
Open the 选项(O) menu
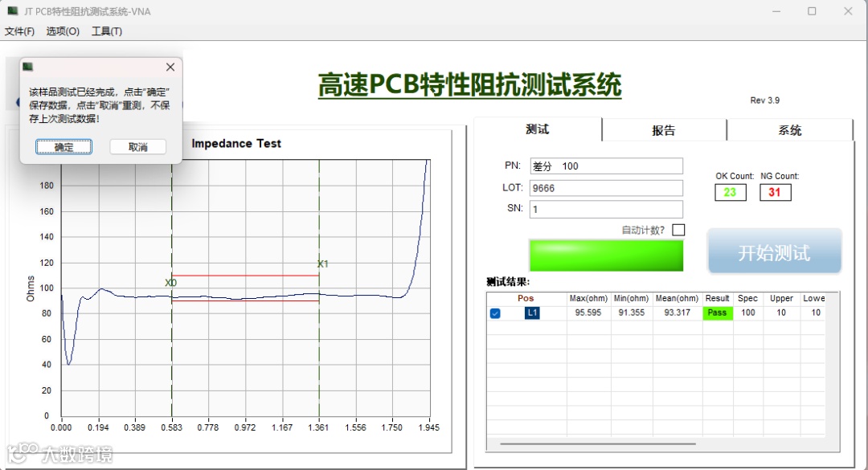click(63, 31)
